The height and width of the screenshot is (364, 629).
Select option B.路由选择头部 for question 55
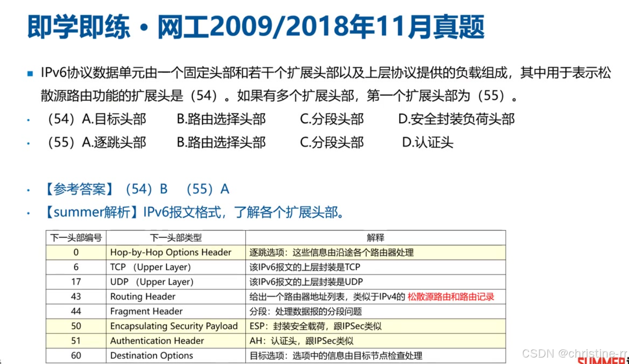coord(221,142)
